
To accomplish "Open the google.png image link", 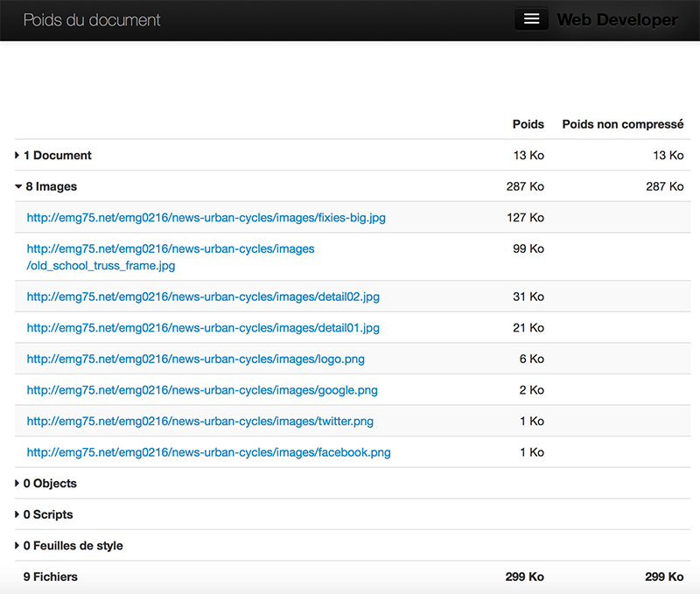I will click(202, 390).
